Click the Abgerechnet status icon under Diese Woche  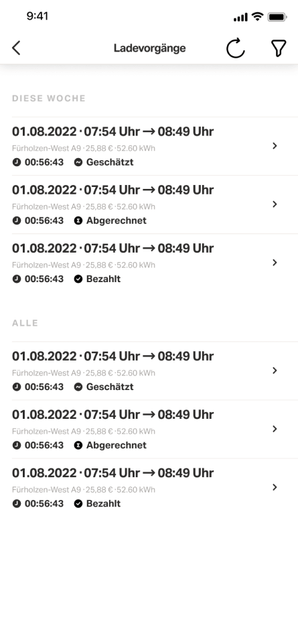[78, 220]
